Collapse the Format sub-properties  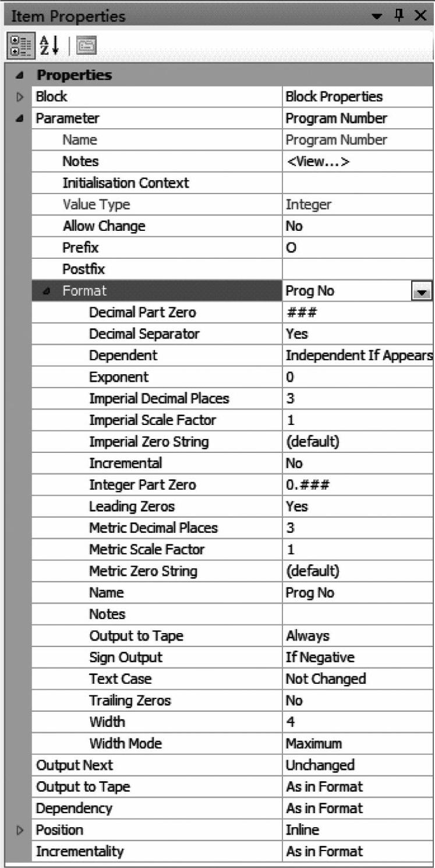point(46,291)
